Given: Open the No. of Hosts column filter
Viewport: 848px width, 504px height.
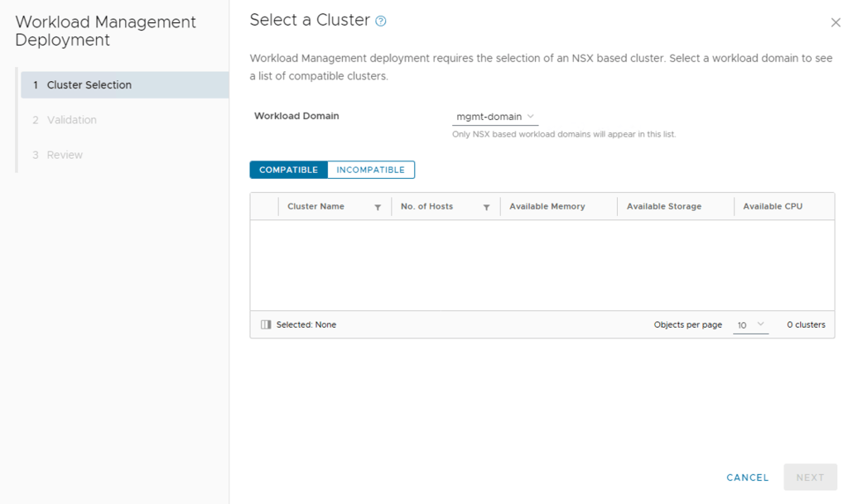Looking at the screenshot, I should pyautogui.click(x=486, y=208).
